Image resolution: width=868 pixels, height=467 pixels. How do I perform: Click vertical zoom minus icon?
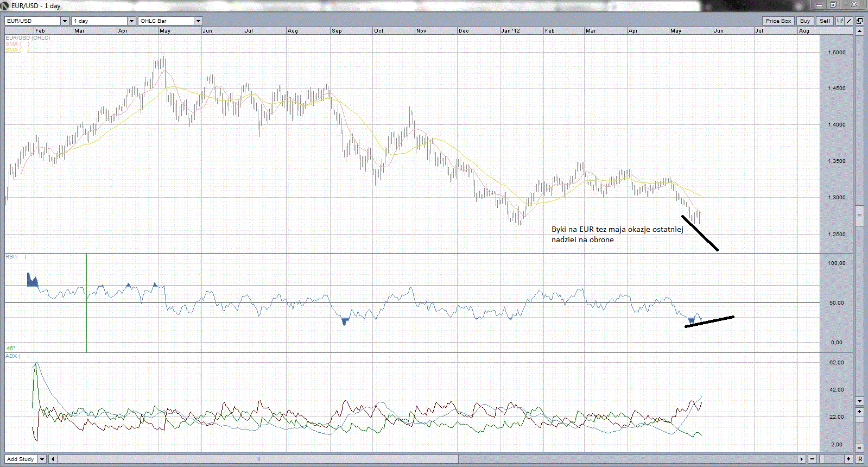coord(859,448)
